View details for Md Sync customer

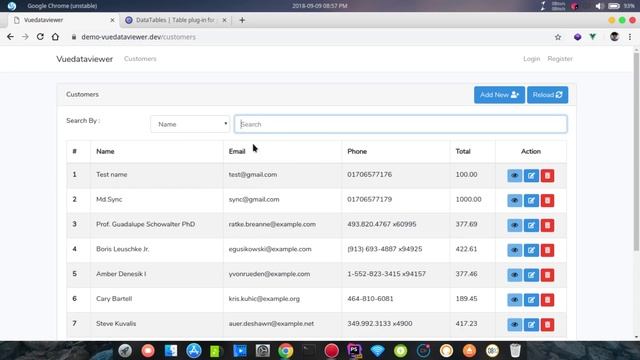coord(514,200)
